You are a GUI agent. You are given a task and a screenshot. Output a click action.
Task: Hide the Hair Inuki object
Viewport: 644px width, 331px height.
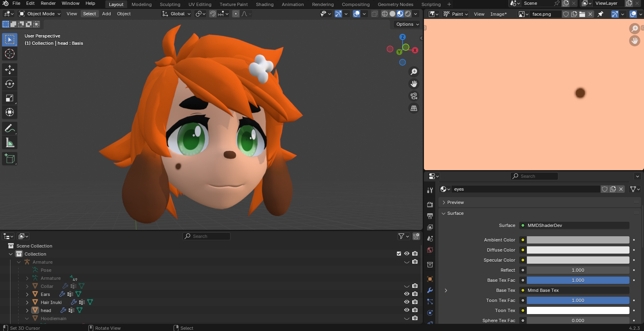[407, 302]
